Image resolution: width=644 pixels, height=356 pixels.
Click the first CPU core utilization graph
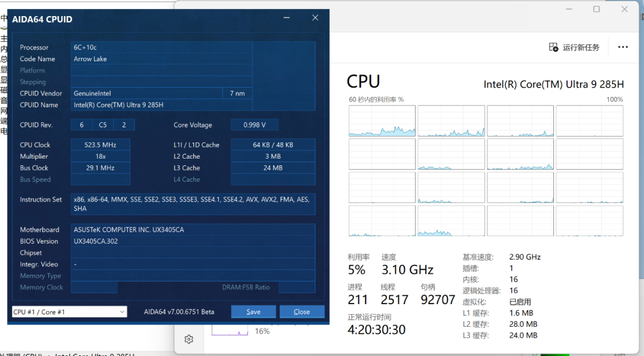382,120
